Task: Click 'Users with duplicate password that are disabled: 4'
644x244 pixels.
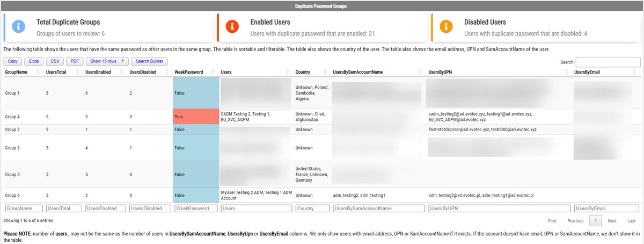Action: click(525, 33)
